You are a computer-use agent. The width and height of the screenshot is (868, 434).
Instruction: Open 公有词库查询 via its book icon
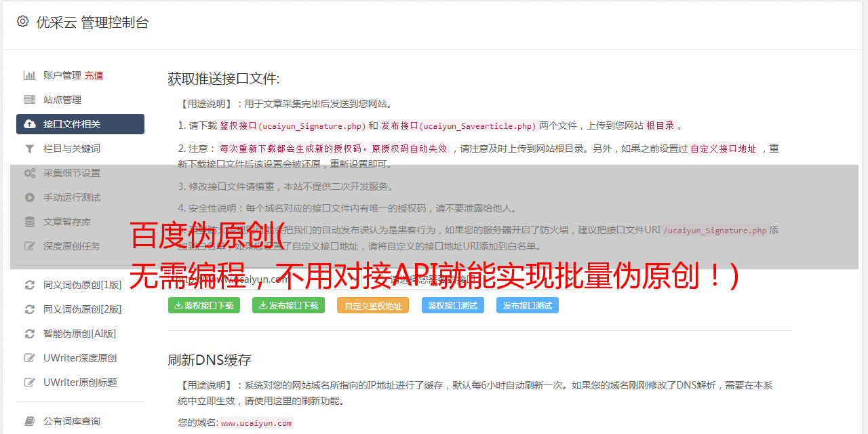(x=30, y=421)
